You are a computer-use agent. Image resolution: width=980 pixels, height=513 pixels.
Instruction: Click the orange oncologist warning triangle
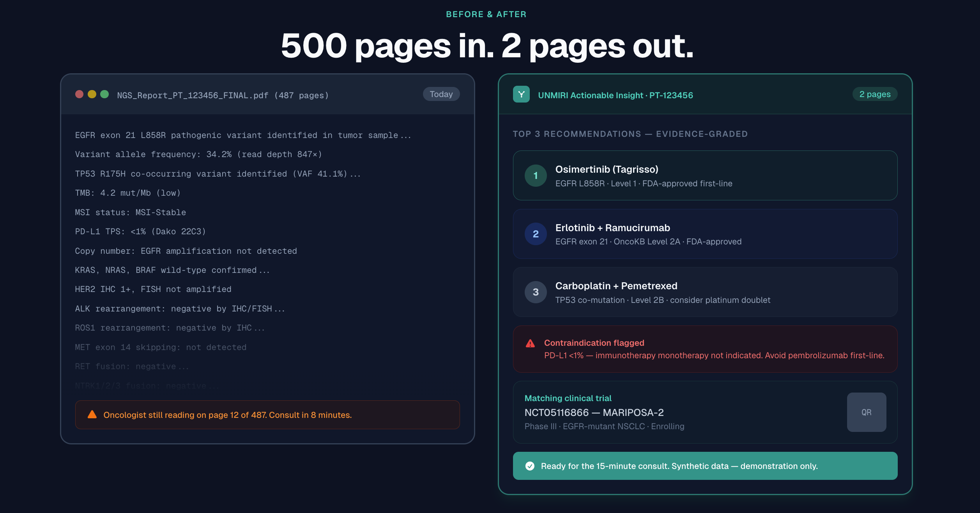[x=92, y=414]
